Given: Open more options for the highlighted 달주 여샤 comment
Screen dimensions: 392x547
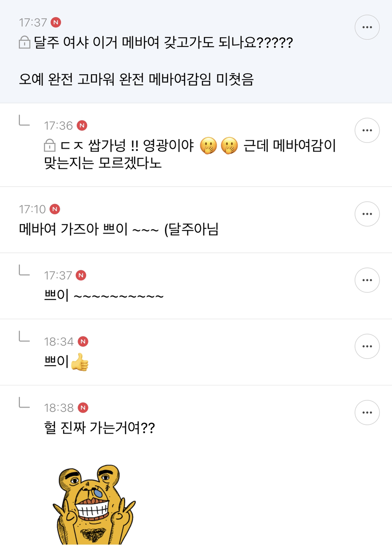Looking at the screenshot, I should [367, 27].
